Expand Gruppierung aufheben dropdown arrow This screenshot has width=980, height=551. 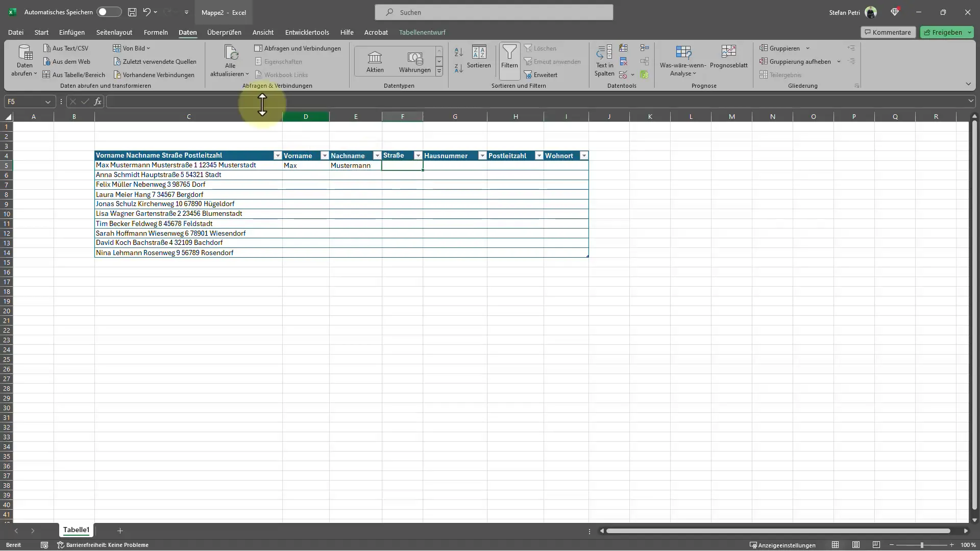tap(839, 62)
